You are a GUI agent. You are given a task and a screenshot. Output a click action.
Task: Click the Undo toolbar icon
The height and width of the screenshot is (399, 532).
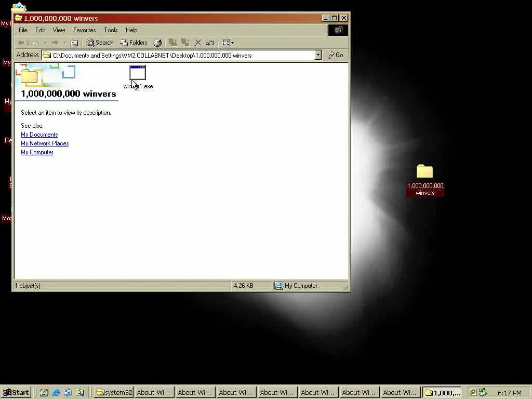[210, 43]
